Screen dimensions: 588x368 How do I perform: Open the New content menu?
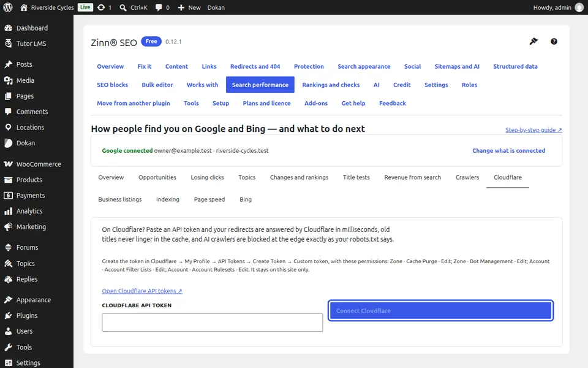point(189,7)
